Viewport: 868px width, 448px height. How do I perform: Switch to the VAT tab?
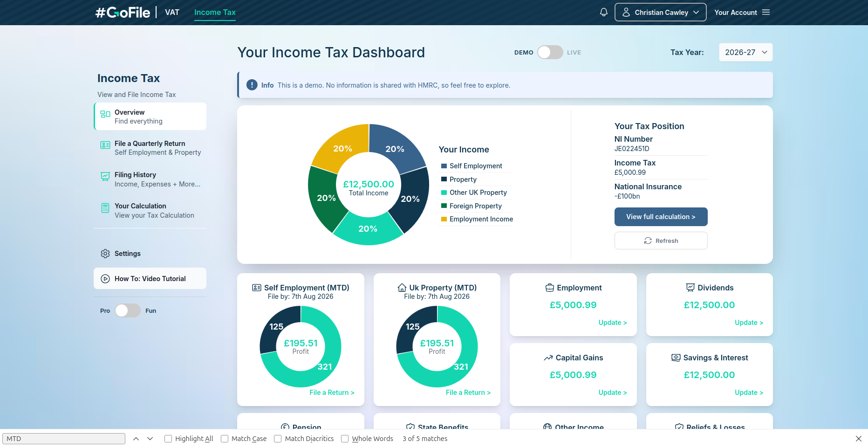pos(172,12)
